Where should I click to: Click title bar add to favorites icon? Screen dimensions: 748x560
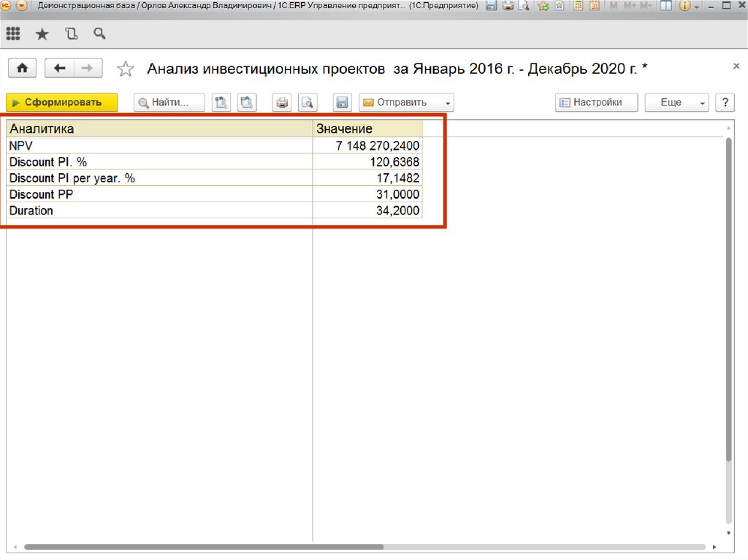coord(560,6)
